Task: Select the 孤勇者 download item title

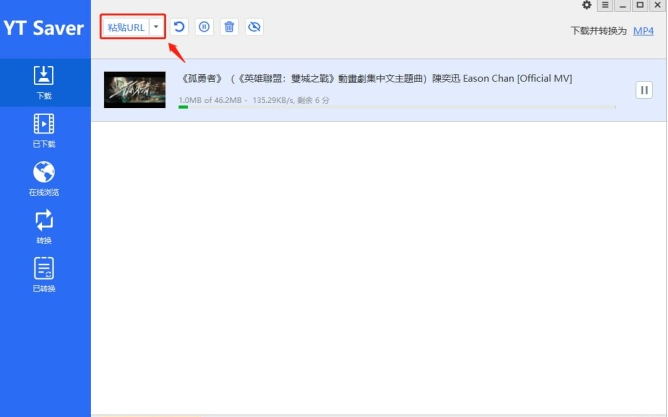Action: (376, 78)
